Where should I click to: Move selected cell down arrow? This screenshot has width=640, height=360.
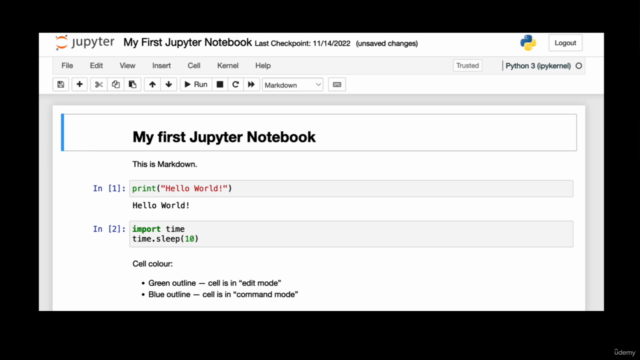pos(169,84)
